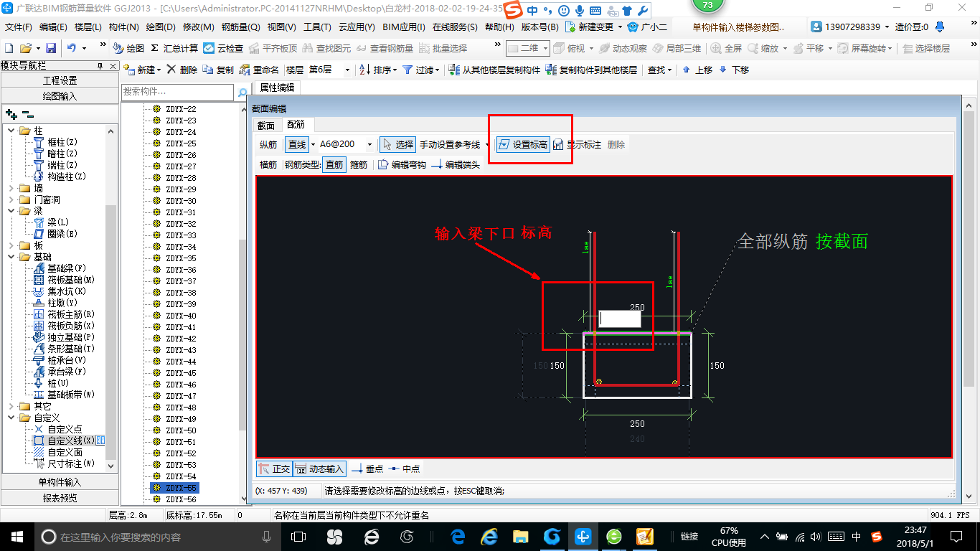Click the white elevation input box
Image resolution: width=980 pixels, height=551 pixels.
pyautogui.click(x=620, y=319)
